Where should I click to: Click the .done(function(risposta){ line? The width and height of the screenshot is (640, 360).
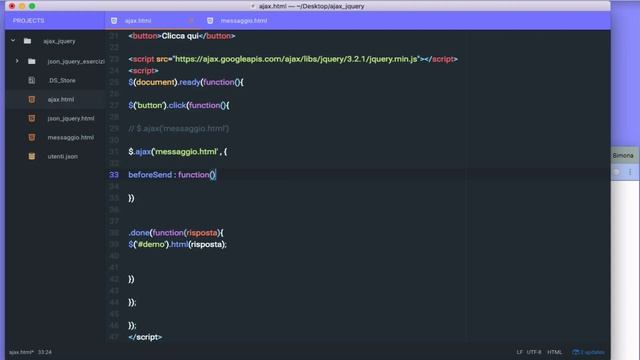(176, 233)
